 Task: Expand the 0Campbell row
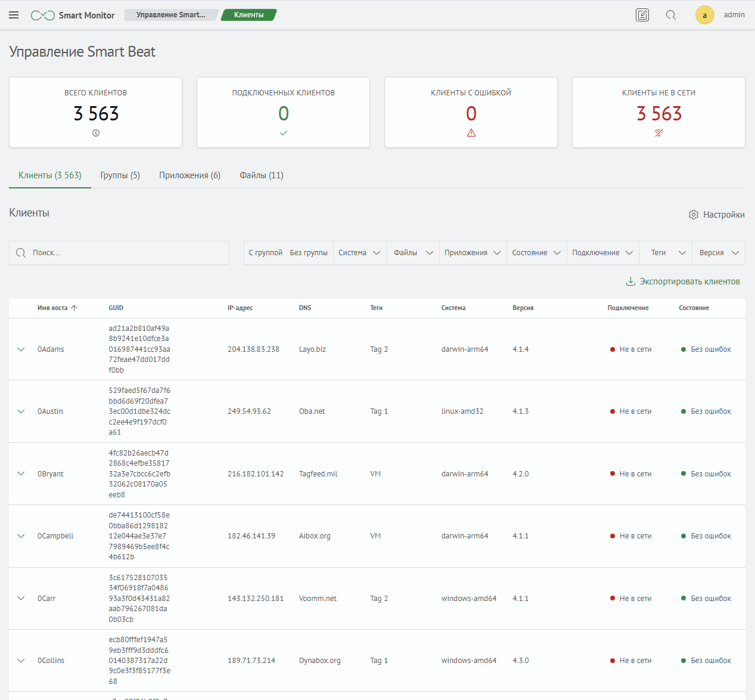click(x=21, y=536)
